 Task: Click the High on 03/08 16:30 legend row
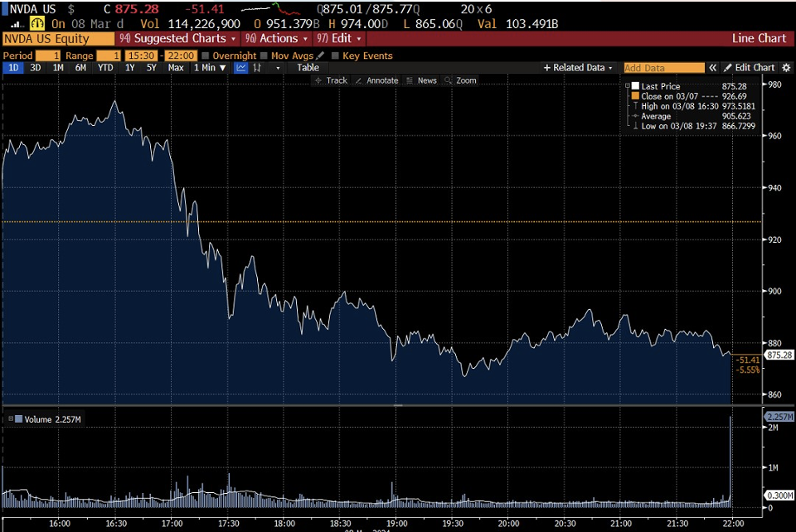[693, 106]
